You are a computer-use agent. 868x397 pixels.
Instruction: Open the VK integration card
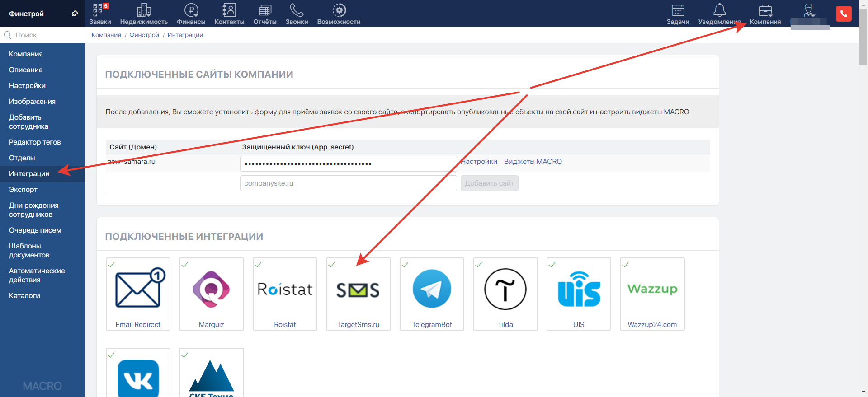tap(138, 373)
